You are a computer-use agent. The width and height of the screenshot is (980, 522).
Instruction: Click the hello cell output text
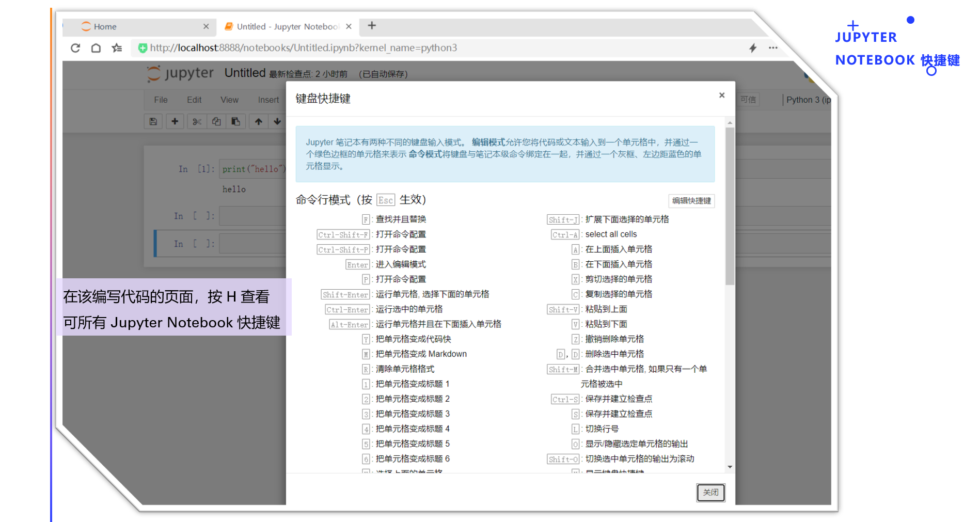(234, 189)
